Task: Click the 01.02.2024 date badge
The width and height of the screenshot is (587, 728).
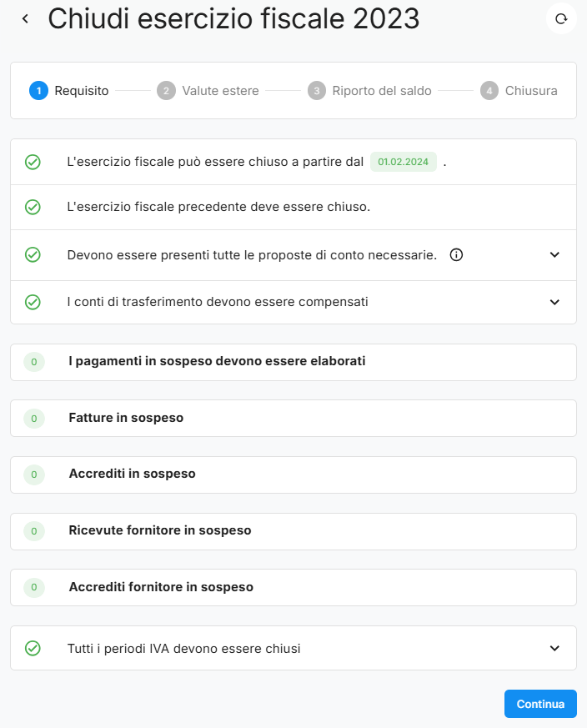Action: [404, 162]
